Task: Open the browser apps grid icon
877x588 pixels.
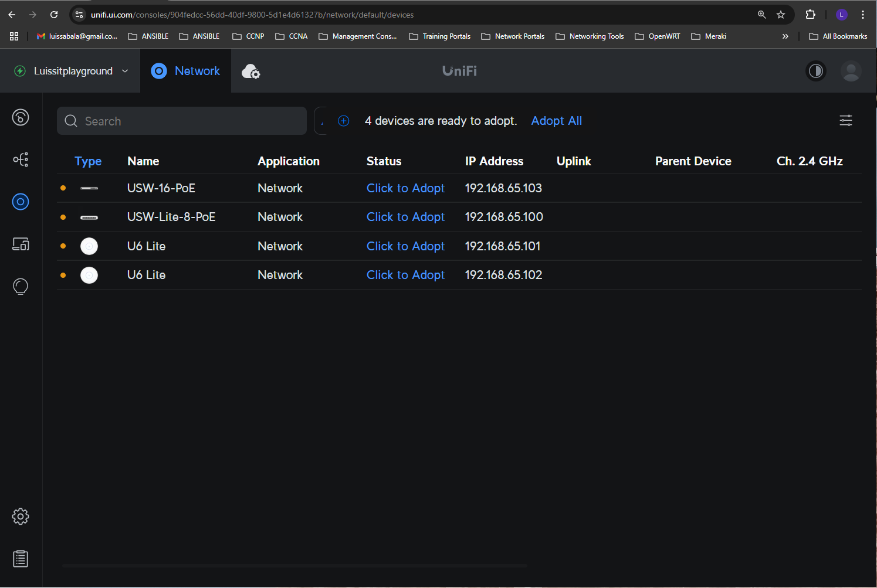Action: [x=14, y=36]
